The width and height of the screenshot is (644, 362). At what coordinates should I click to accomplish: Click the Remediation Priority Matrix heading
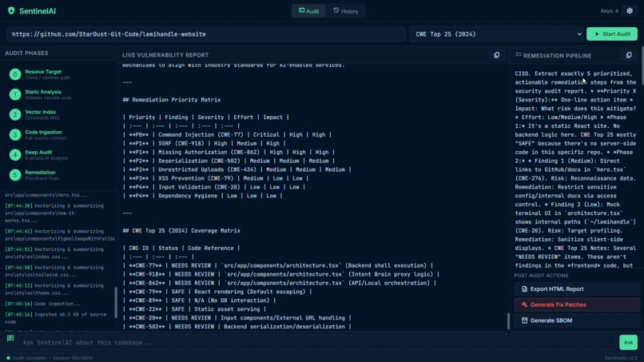coord(172,100)
